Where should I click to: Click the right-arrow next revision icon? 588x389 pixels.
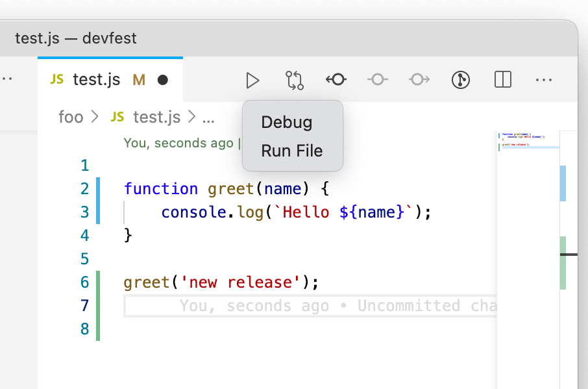coord(419,80)
